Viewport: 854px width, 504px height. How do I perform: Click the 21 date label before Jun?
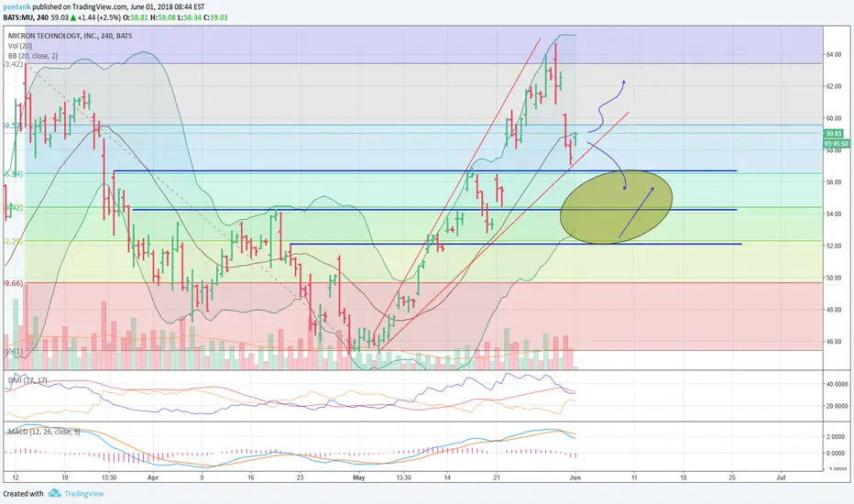click(496, 477)
